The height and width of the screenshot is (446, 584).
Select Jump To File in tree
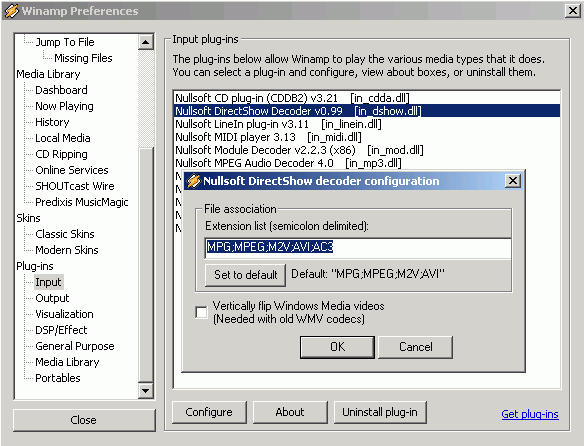pos(65,42)
